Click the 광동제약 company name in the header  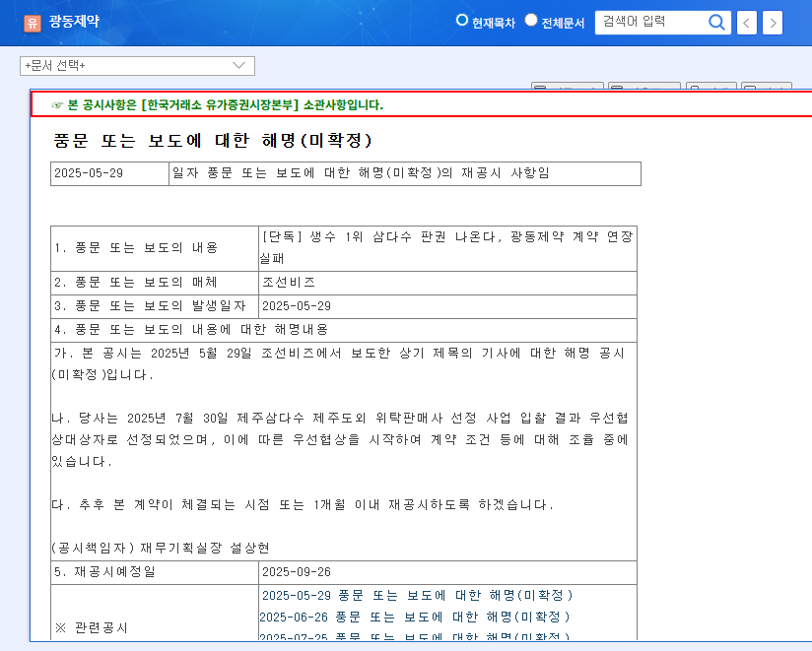74,22
